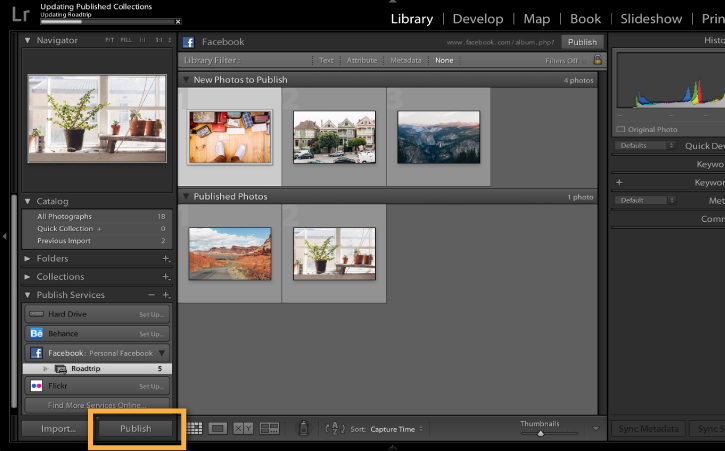This screenshot has width=725, height=451.
Task: Select Text library filter
Action: 326,60
